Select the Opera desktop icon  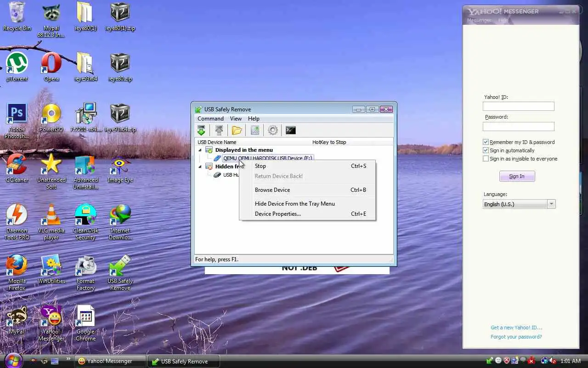pyautogui.click(x=51, y=67)
